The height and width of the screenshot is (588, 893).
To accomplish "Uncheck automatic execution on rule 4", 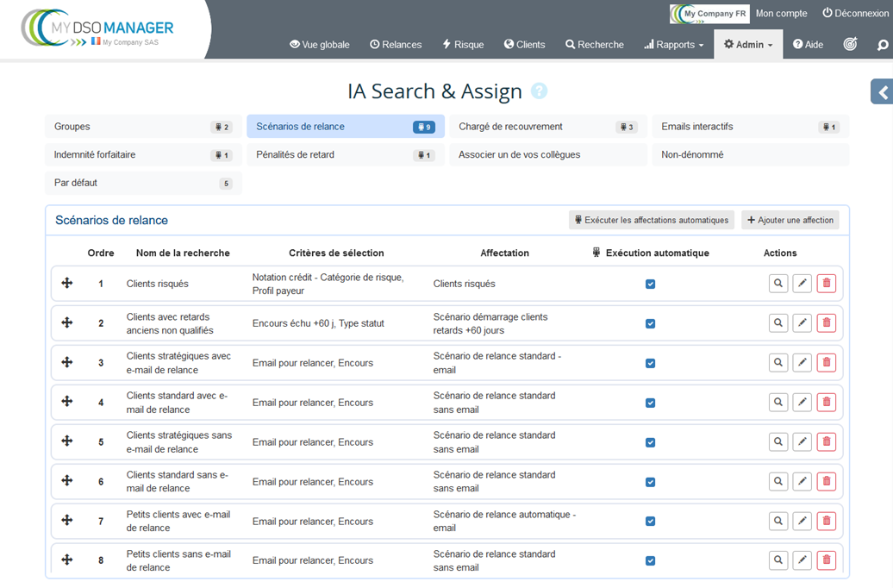I will 650,402.
